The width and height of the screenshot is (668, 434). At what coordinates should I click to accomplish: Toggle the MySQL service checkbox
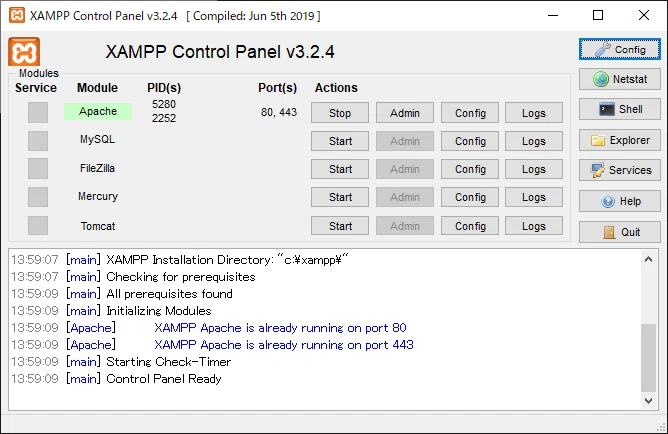tap(38, 141)
